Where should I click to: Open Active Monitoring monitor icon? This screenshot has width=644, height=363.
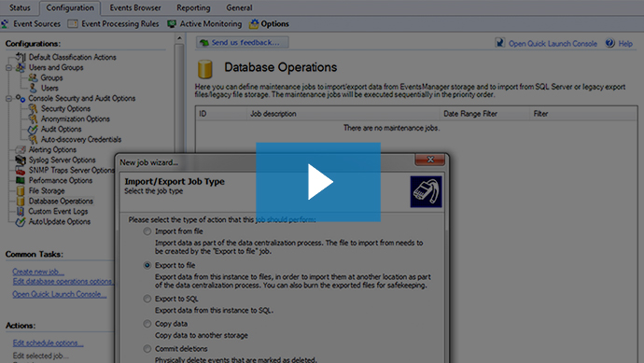172,24
